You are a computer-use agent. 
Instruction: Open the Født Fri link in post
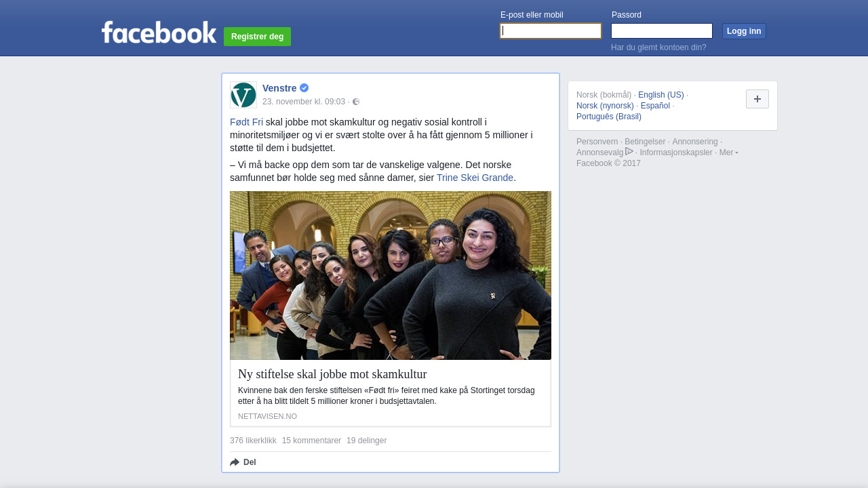tap(246, 122)
